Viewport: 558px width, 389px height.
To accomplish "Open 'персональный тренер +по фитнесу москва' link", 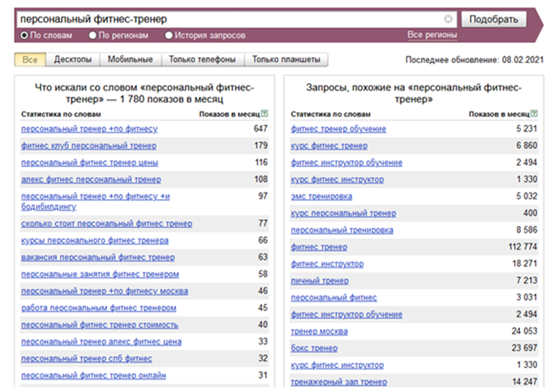I will [x=105, y=291].
